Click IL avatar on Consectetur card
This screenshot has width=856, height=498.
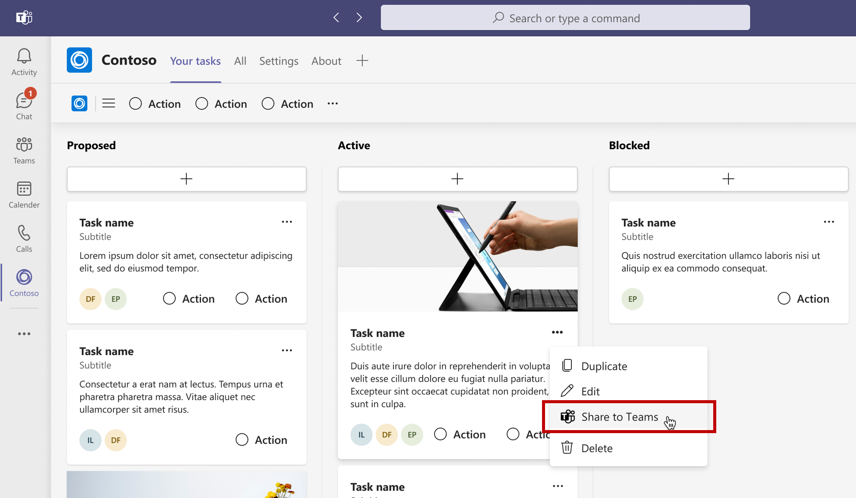click(x=91, y=440)
